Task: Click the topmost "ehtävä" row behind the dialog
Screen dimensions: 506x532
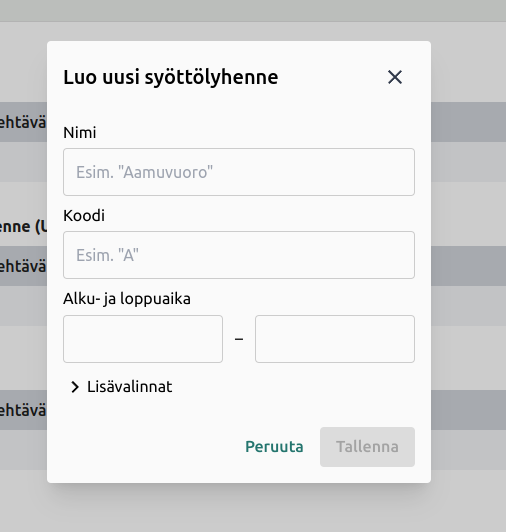Action: click(x=23, y=122)
